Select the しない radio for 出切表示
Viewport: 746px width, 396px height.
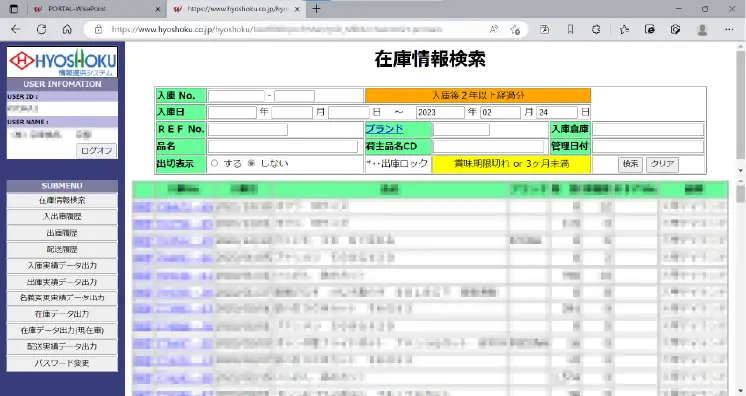(252, 163)
